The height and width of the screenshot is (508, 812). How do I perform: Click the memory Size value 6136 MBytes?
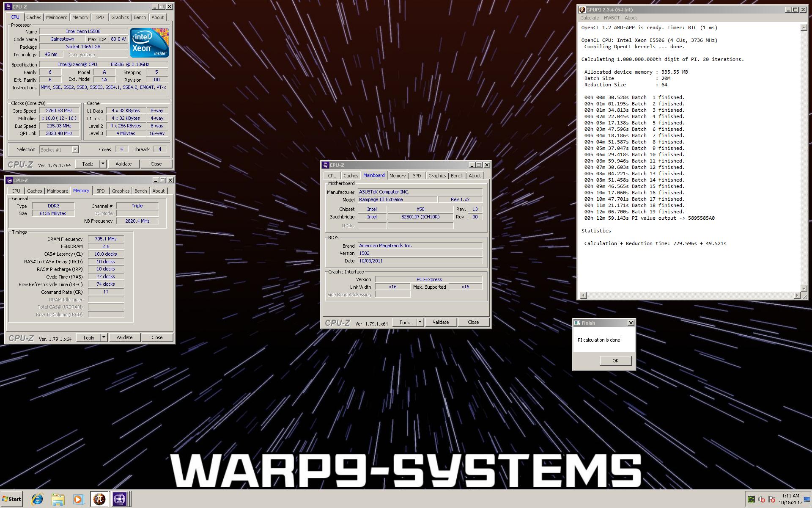53,213
